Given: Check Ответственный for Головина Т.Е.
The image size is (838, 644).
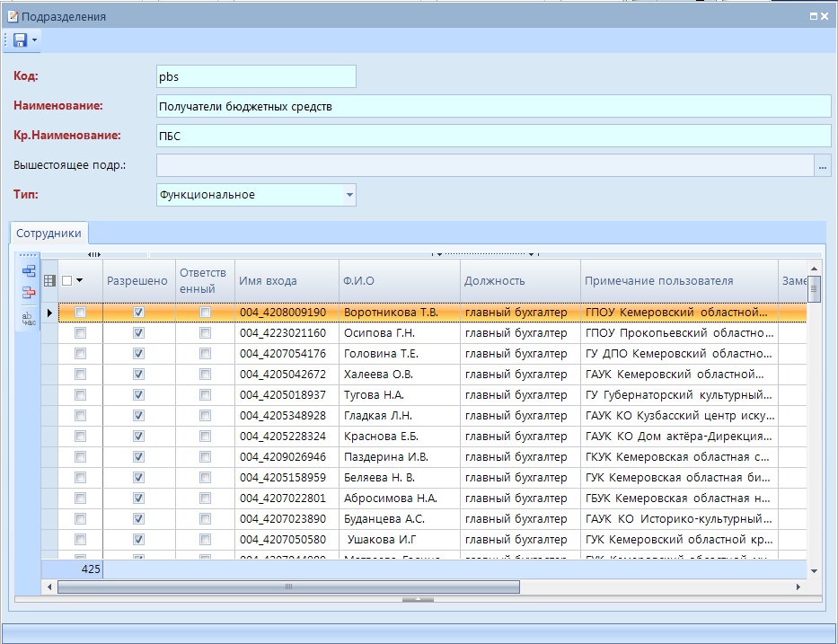Looking at the screenshot, I should click(206, 354).
